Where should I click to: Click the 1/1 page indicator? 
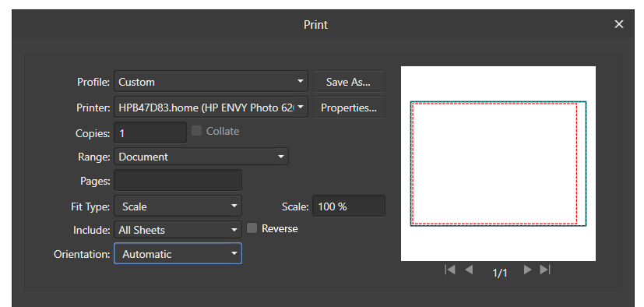point(500,273)
